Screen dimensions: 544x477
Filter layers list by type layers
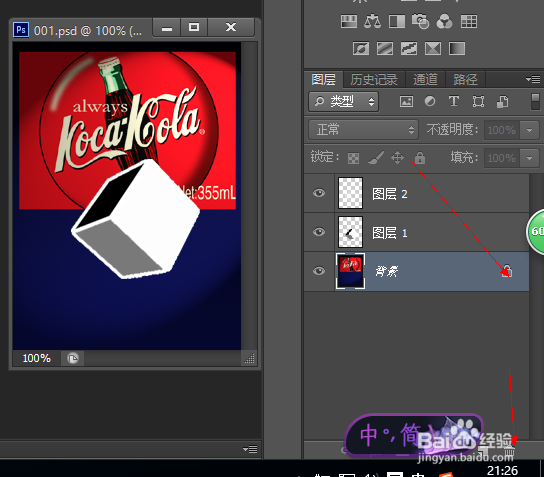[x=454, y=102]
